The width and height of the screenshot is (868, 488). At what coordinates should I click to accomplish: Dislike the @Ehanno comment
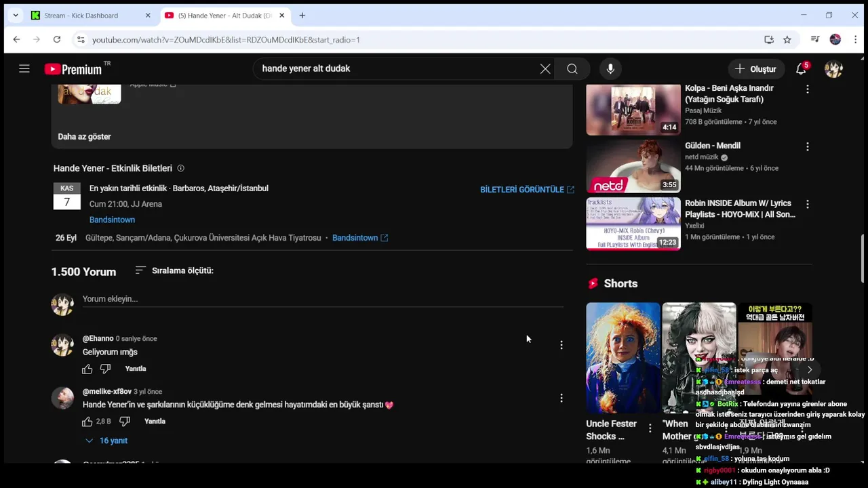pyautogui.click(x=105, y=369)
